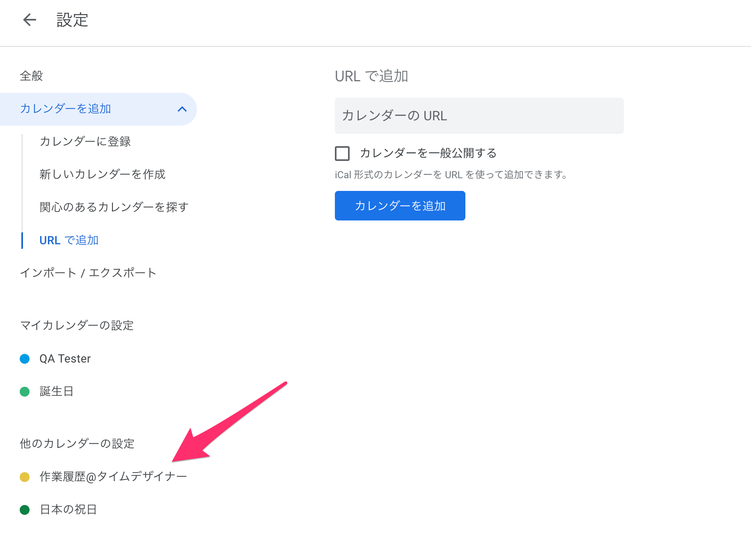The height and width of the screenshot is (560, 751).
Task: Open インポート / エクスポート settings
Action: 88,272
